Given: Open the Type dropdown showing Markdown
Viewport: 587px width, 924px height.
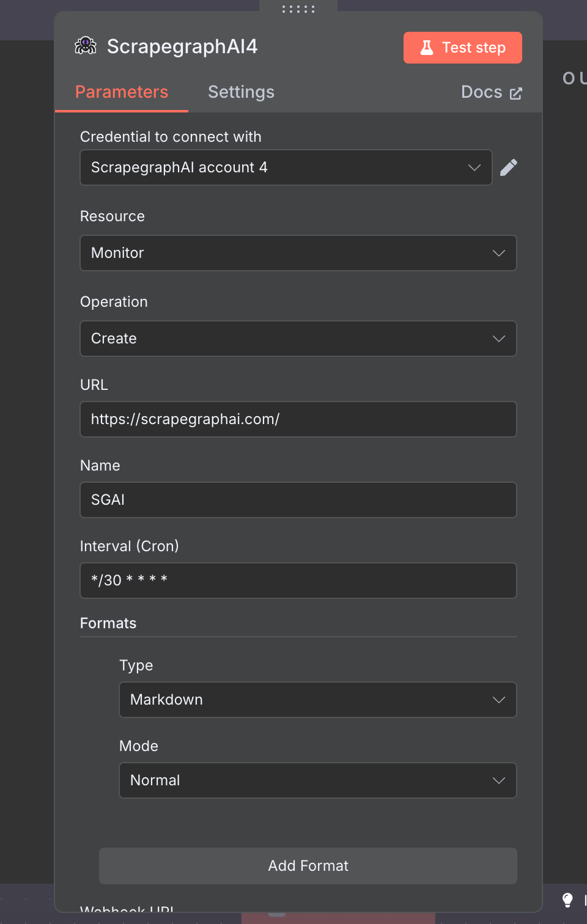Looking at the screenshot, I should point(318,700).
